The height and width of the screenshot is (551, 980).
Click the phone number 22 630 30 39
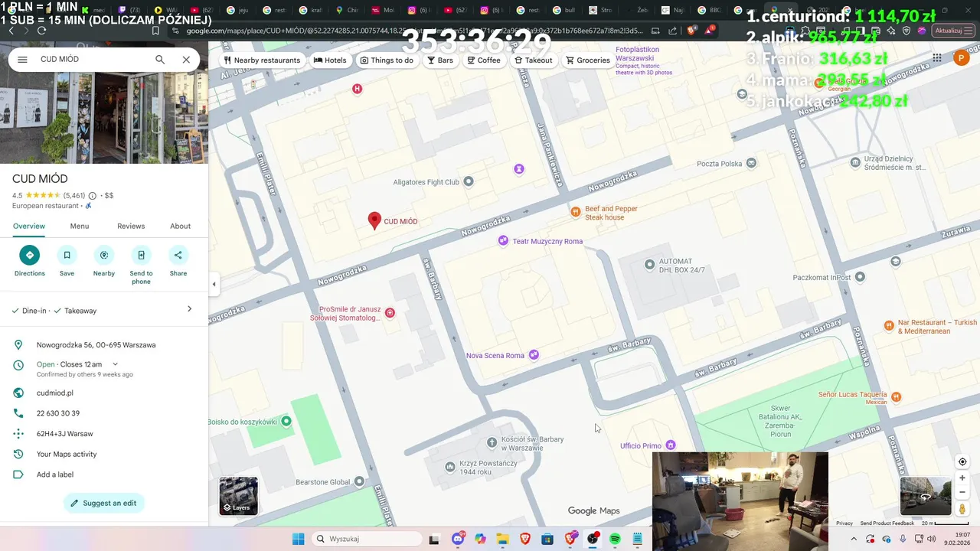coord(58,413)
